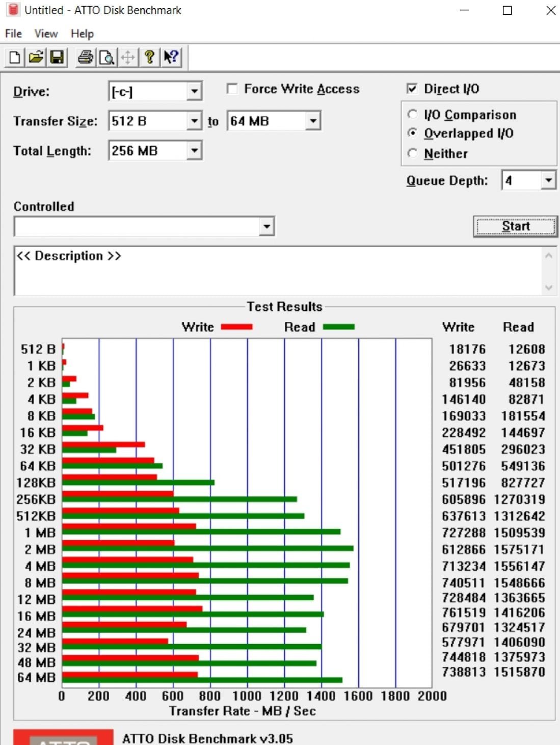Click the Transfer Rate - MB / Sec label

pos(243,711)
